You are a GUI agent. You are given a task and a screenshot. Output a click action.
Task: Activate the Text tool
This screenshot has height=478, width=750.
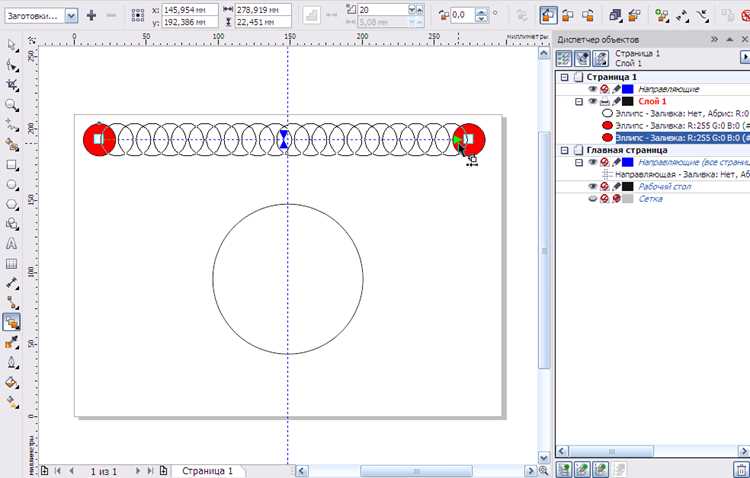point(11,244)
